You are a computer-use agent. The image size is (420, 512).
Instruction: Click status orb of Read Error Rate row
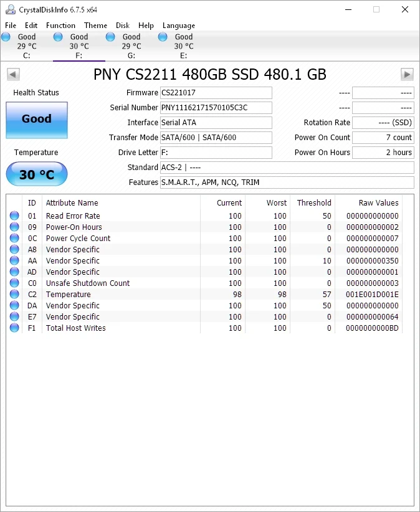point(14,216)
